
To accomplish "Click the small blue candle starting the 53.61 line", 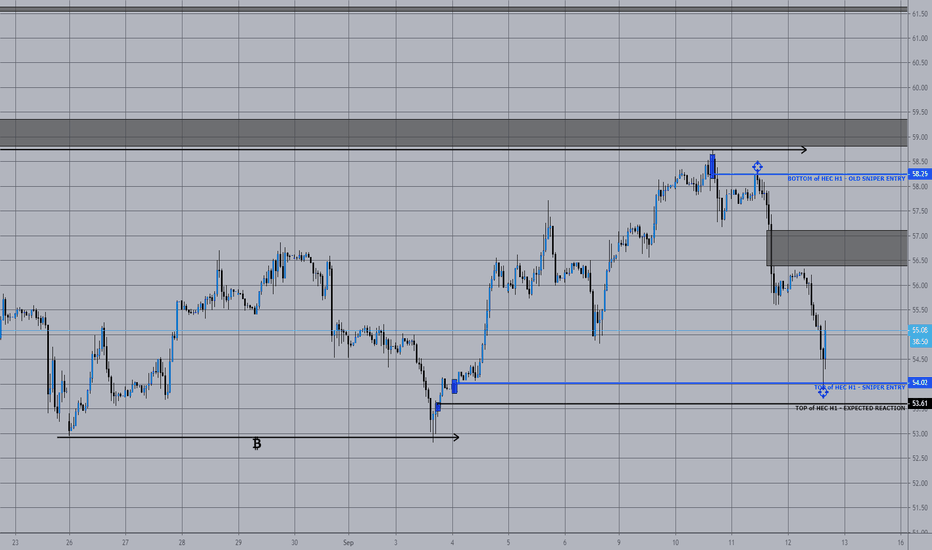I will click(438, 407).
